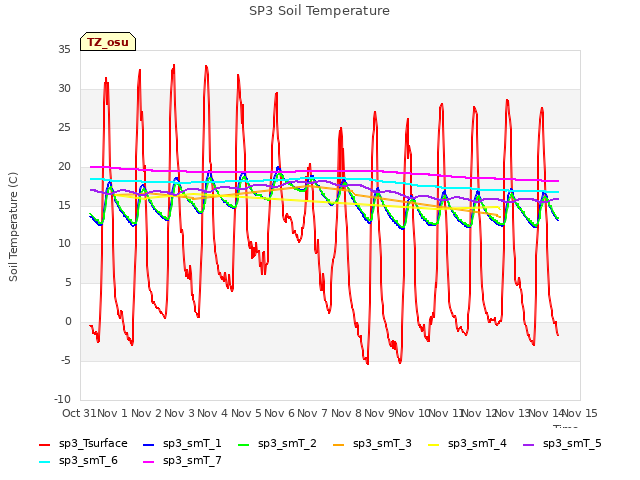The height and width of the screenshot is (480, 640).
Task: Click the Nov 3 surface temperature peak
Action: 174,65
